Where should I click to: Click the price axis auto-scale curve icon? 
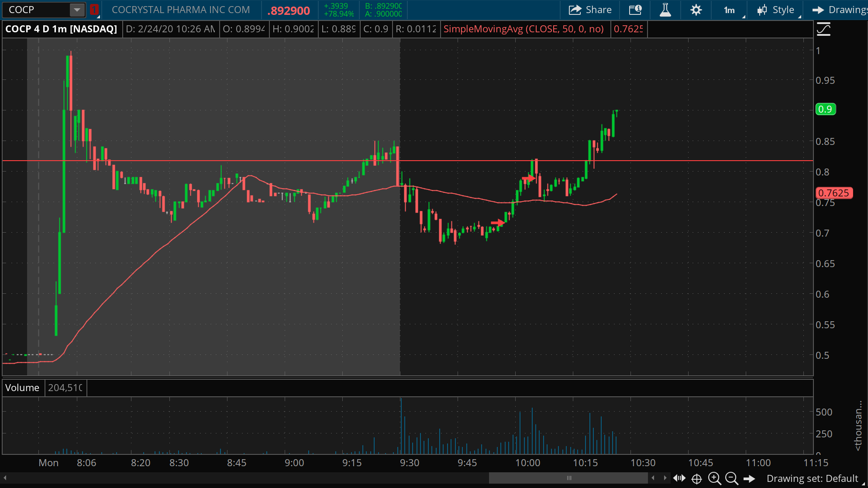point(823,29)
